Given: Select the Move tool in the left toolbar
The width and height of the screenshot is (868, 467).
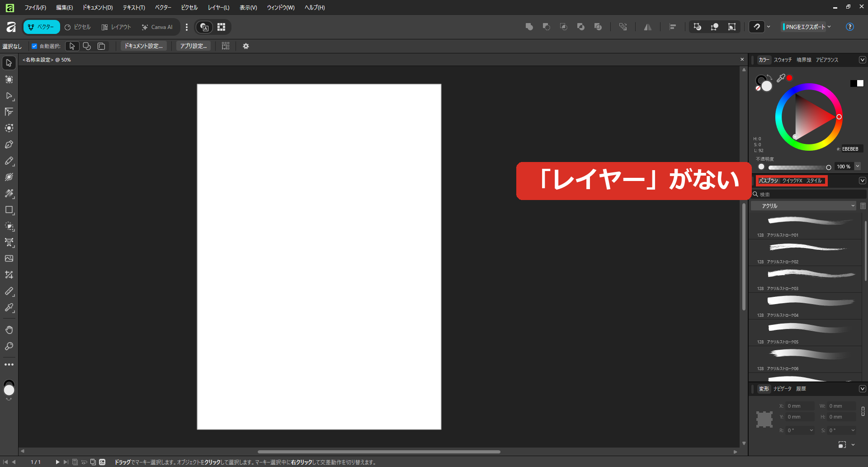Looking at the screenshot, I should (9, 63).
